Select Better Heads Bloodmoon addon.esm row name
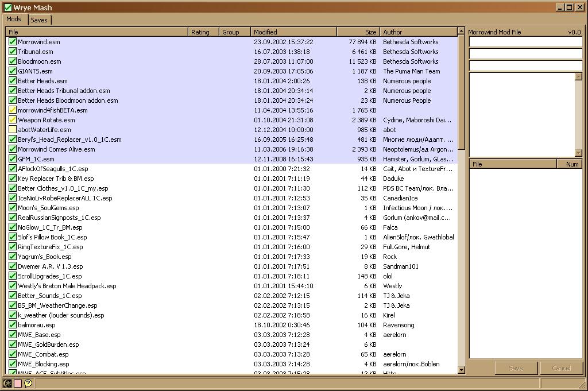The image size is (588, 391). point(68,100)
